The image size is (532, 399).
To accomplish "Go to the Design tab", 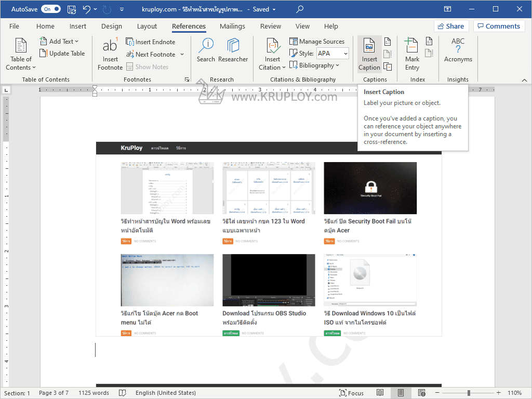I will [x=112, y=26].
